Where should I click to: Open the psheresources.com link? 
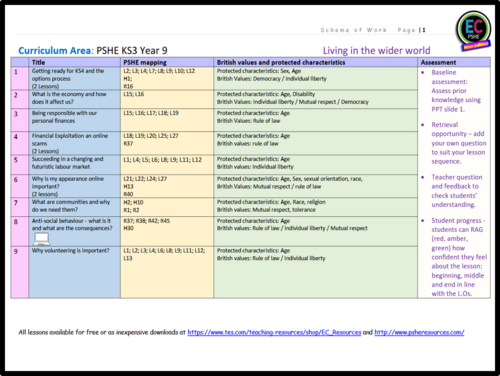coord(419,332)
